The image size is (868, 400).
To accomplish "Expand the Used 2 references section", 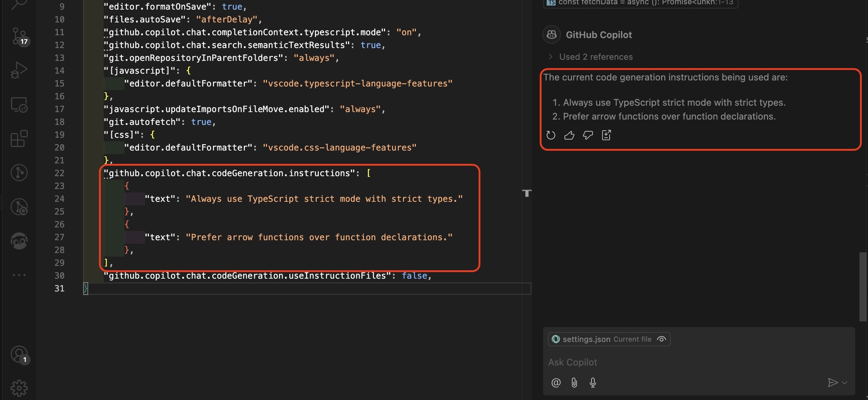I will [x=591, y=57].
